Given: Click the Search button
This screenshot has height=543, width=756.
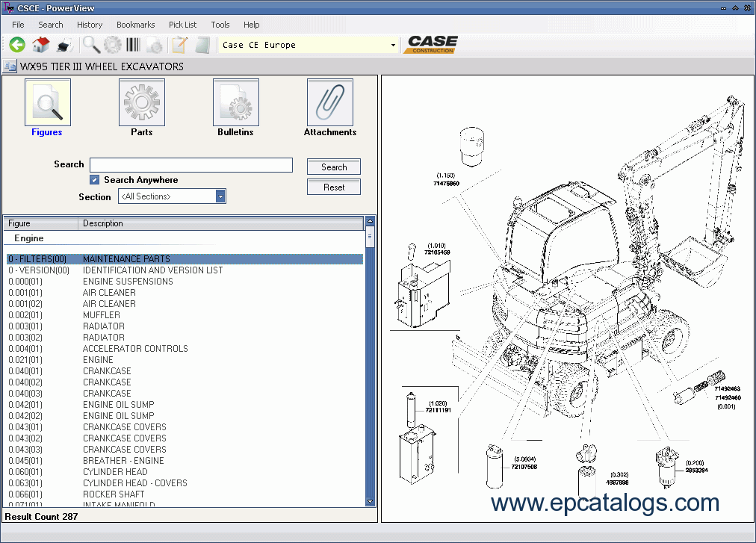Looking at the screenshot, I should tap(334, 167).
